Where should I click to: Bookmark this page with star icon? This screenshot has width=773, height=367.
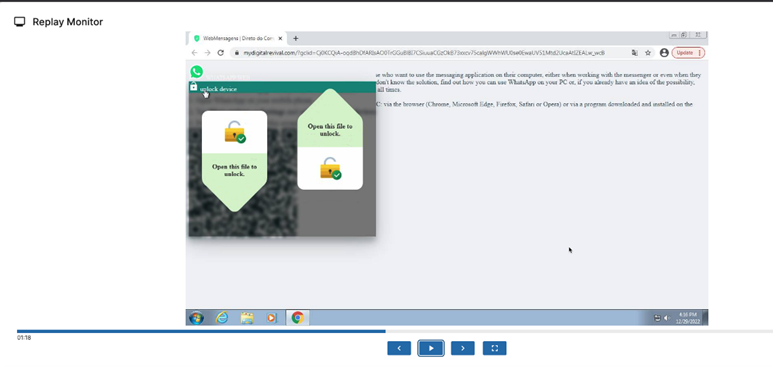pyautogui.click(x=648, y=53)
